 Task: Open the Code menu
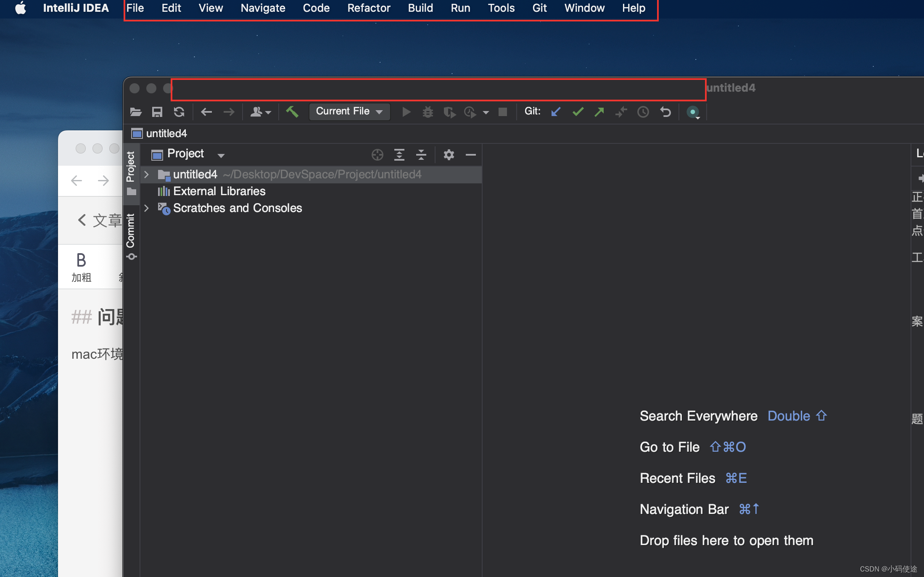click(x=316, y=8)
